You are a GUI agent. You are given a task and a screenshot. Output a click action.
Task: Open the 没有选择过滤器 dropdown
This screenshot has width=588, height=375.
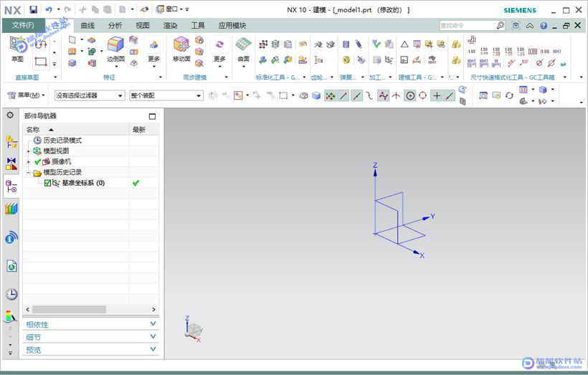point(89,95)
